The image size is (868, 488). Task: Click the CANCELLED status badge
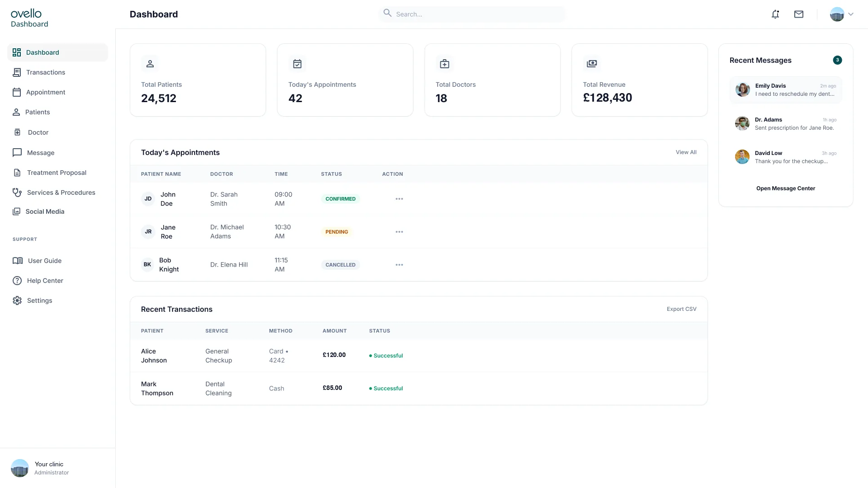340,265
